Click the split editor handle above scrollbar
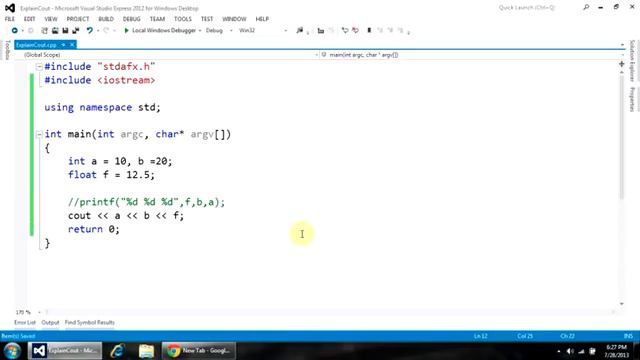 tap(622, 64)
